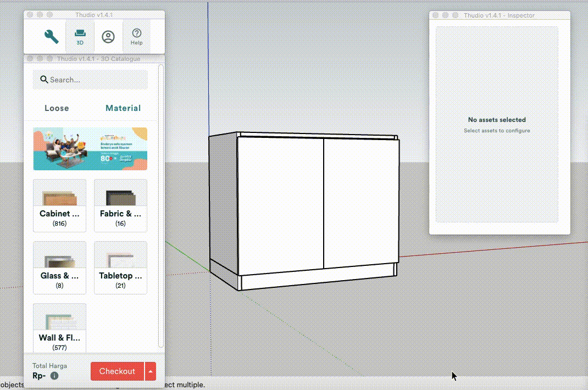Open the promotional banner image
The width and height of the screenshot is (588, 390).
click(x=90, y=149)
